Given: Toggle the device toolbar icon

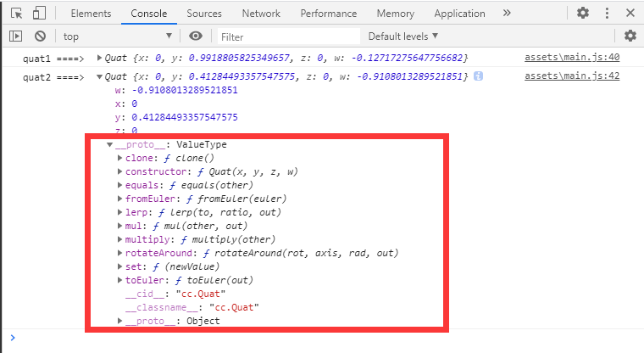Looking at the screenshot, I should (x=40, y=14).
